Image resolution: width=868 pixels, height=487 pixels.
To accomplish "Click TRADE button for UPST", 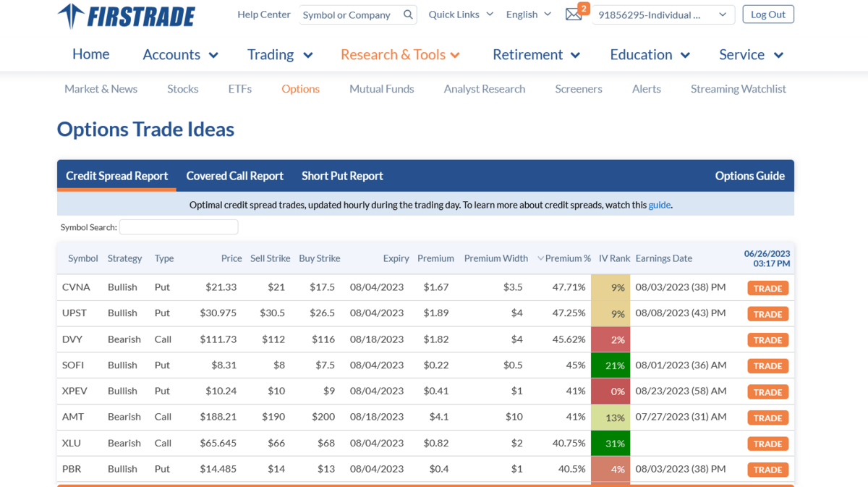I will (767, 314).
